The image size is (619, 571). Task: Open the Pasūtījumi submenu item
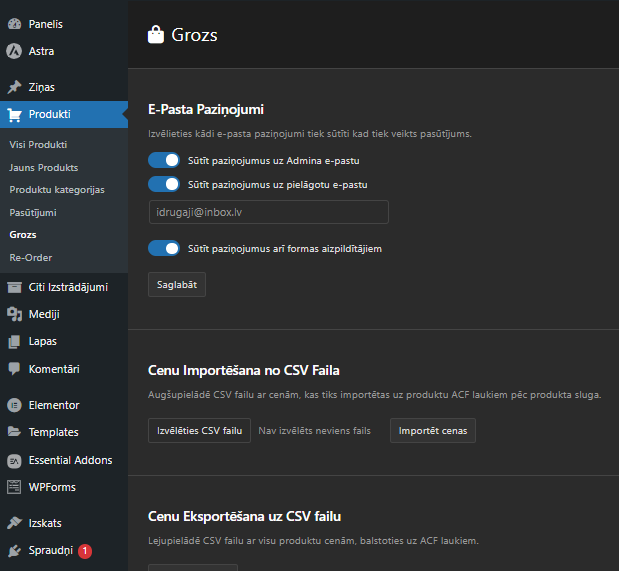[33, 213]
